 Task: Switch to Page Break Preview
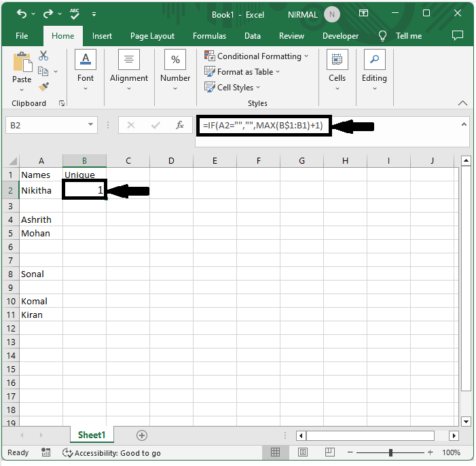(330, 452)
